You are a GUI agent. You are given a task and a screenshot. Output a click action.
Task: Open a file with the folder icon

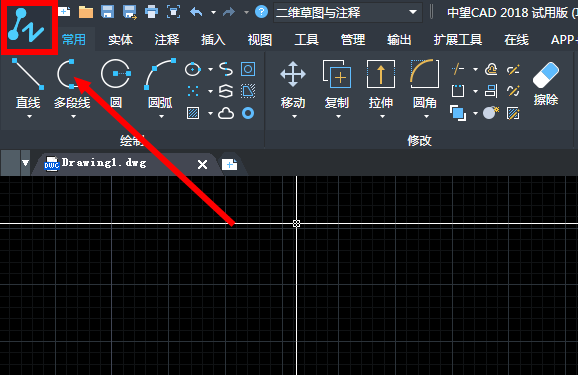86,12
